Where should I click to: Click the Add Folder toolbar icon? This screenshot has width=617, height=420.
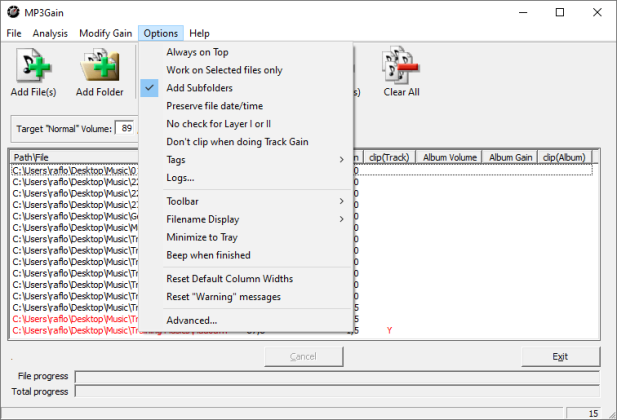point(100,66)
